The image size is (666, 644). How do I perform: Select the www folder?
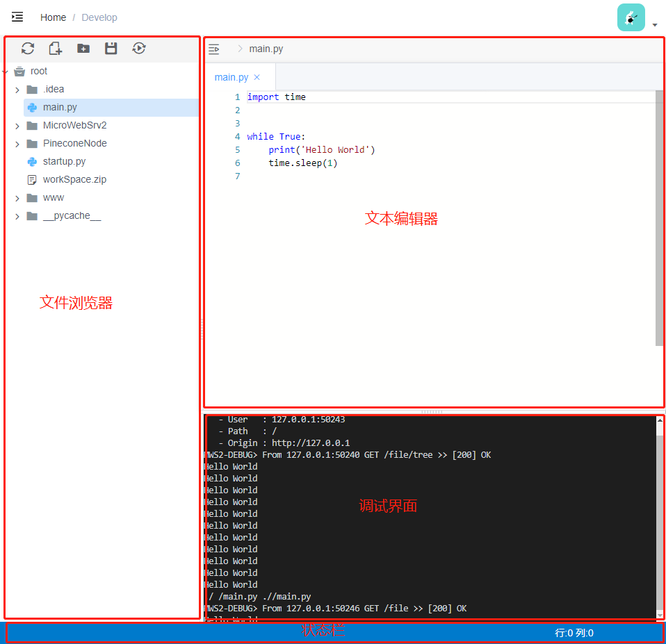pos(53,198)
